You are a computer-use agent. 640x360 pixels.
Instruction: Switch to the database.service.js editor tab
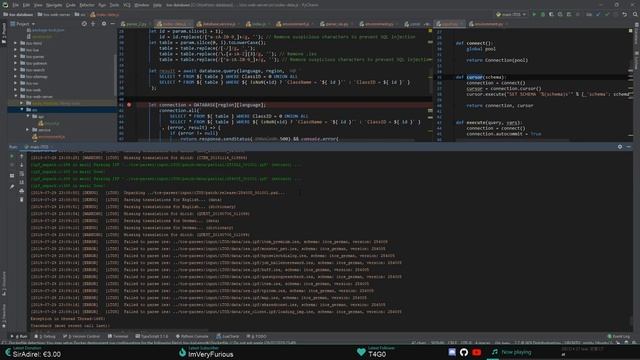(218, 24)
